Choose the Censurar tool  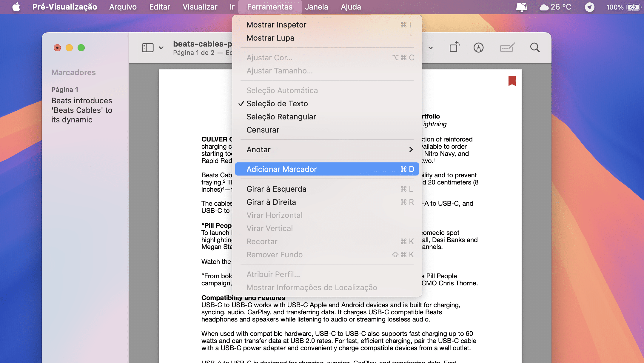pos(327,130)
